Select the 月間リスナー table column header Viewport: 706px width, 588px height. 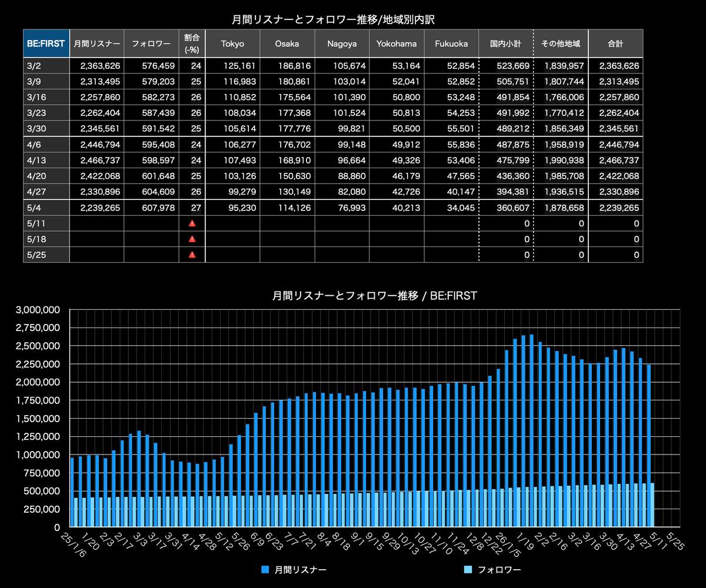click(96, 44)
